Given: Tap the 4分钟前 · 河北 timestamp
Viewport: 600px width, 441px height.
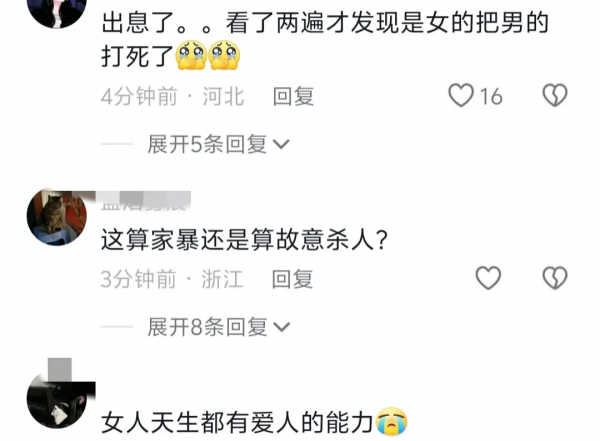Looking at the screenshot, I should pyautogui.click(x=173, y=96).
